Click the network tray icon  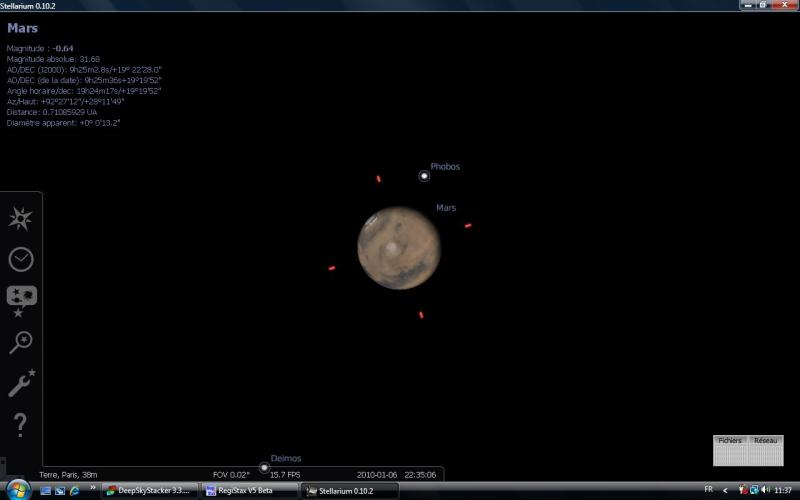[x=754, y=490]
